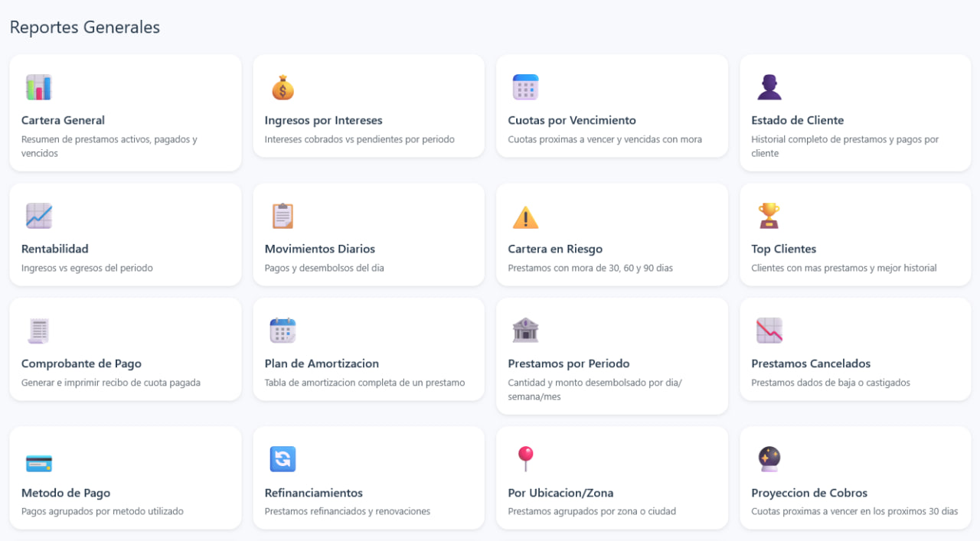Image resolution: width=980 pixels, height=541 pixels.
Task: Click the receipt icon on Comprobante de Pago
Action: [38, 331]
